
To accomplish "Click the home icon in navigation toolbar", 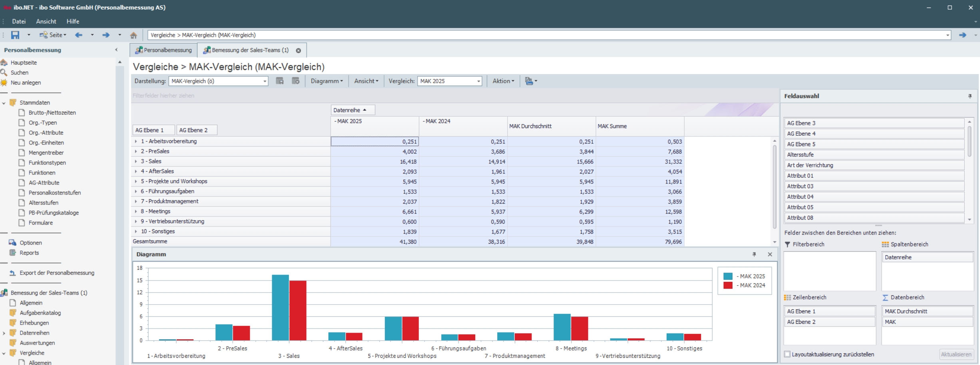I will (x=133, y=35).
